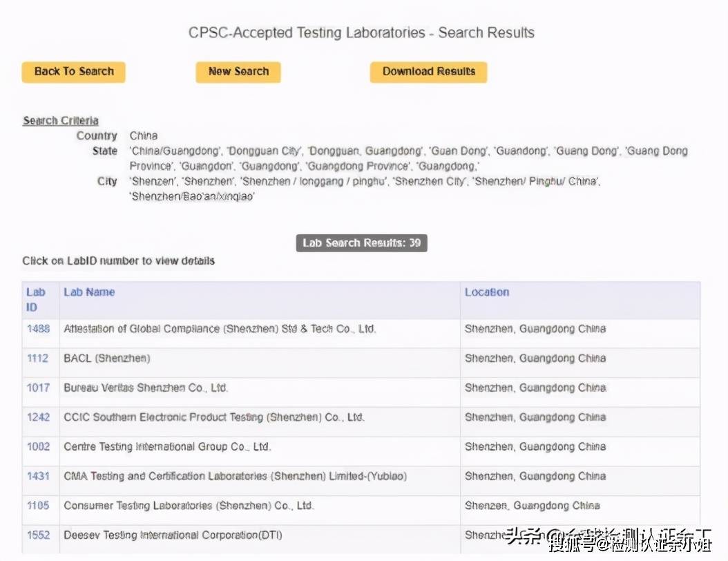View details for Lab ID 1017
Image resolution: width=728 pixels, height=561 pixels.
(38, 388)
